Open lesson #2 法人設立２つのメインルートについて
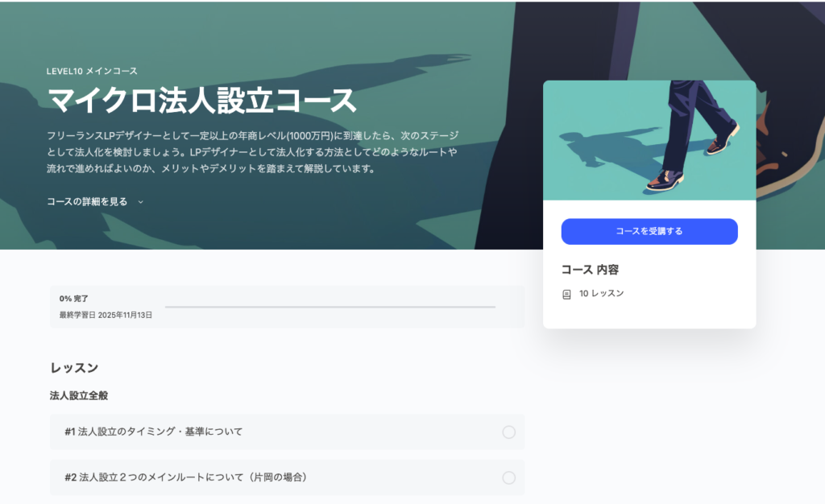 coord(288,477)
